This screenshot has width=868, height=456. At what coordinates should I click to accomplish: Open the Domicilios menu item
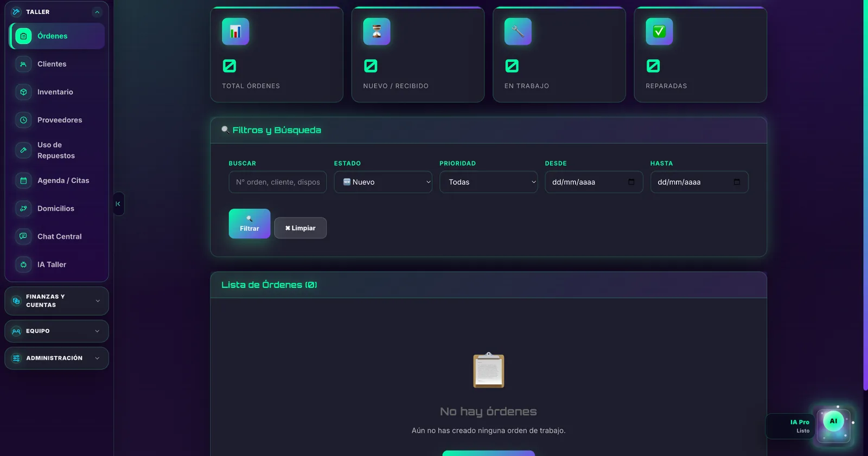(x=57, y=208)
